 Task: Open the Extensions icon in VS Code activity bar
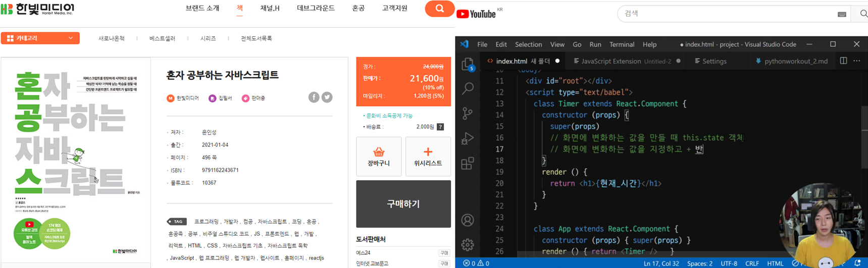pyautogui.click(x=468, y=163)
